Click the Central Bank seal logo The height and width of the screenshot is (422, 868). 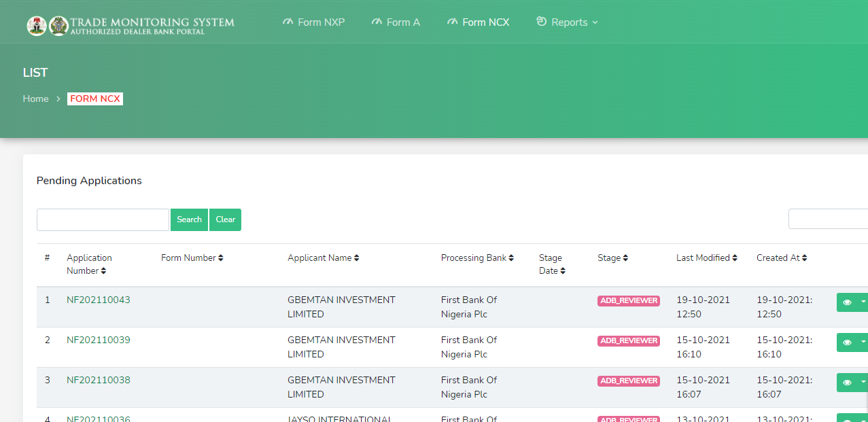click(58, 26)
